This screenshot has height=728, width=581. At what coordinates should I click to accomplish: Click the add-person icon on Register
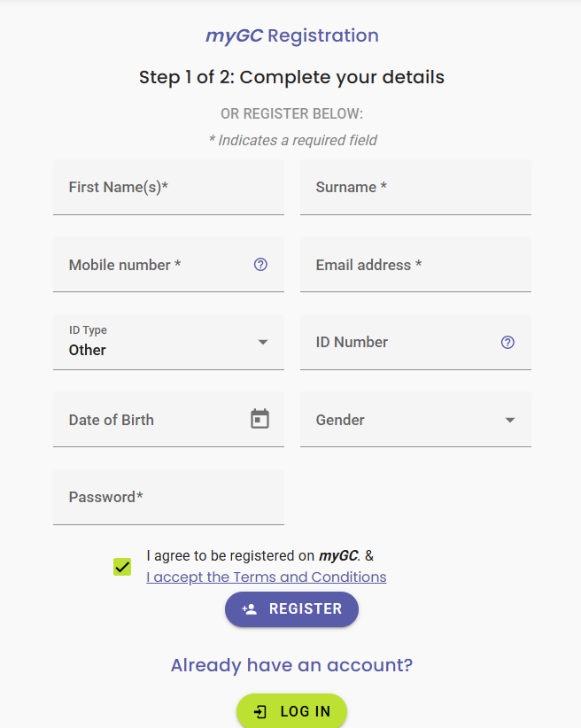250,609
